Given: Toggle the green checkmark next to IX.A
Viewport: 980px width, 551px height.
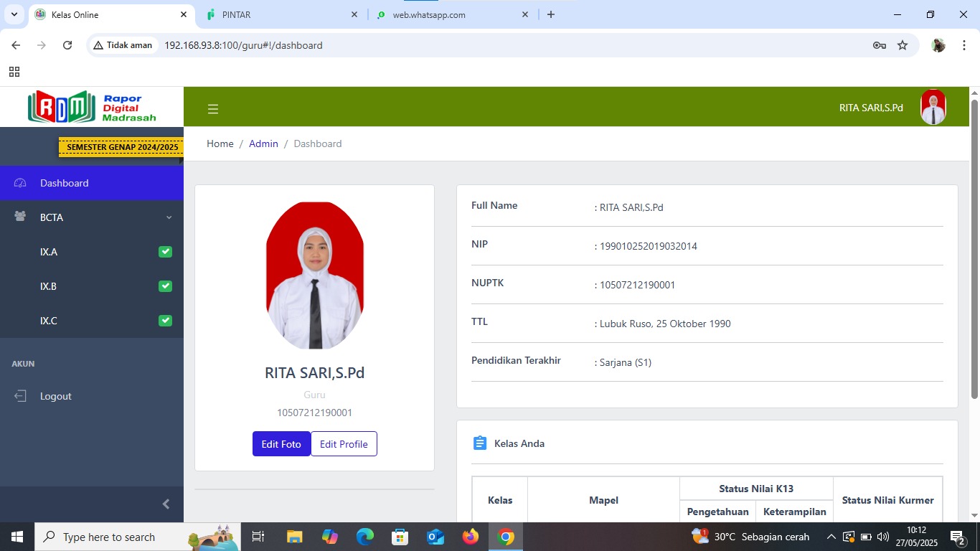Looking at the screenshot, I should pyautogui.click(x=165, y=252).
